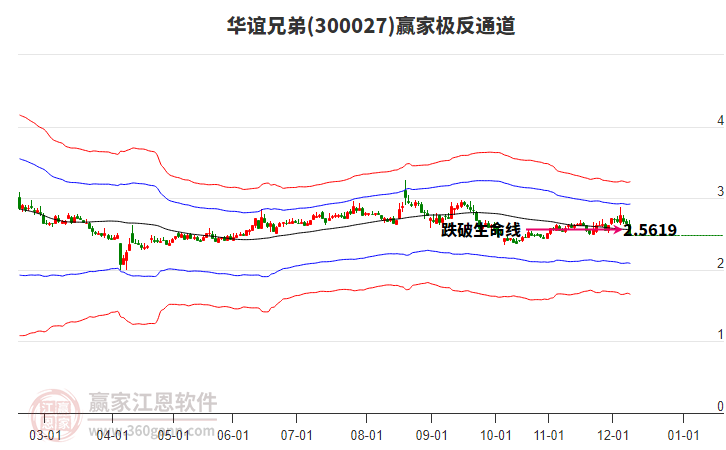This screenshot has width=726, height=450.
Task: Click the y-axis value 1
Action: point(720,334)
